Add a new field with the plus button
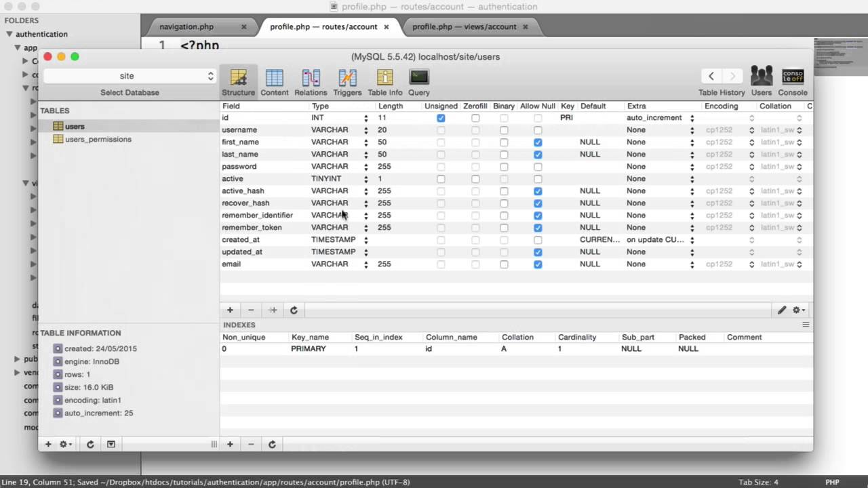Viewport: 868px width, 488px height. point(230,310)
